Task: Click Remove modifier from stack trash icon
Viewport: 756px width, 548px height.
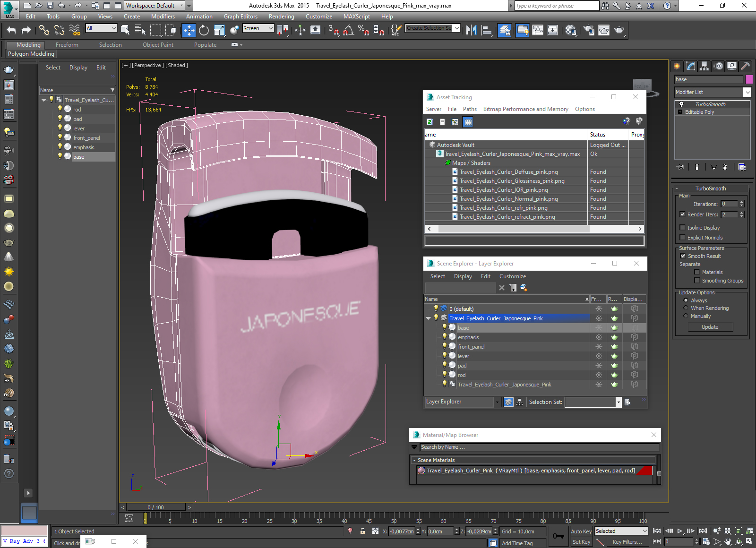Action: (725, 167)
